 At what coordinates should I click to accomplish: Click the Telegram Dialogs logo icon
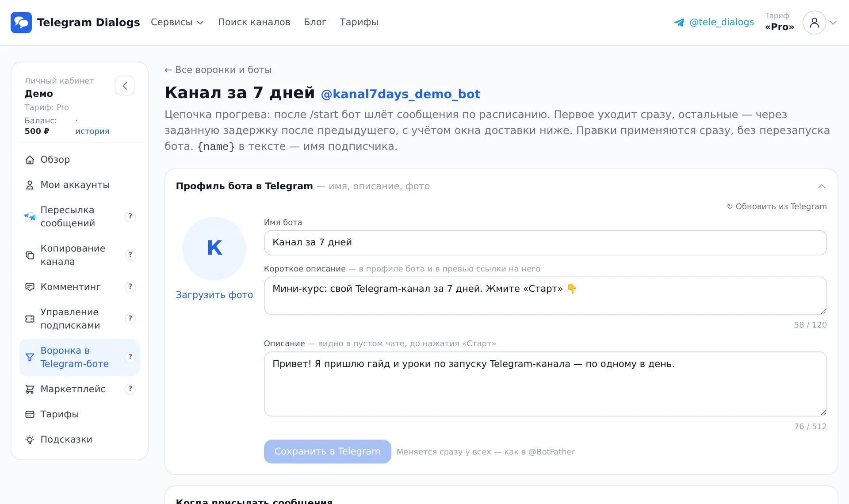click(x=21, y=23)
